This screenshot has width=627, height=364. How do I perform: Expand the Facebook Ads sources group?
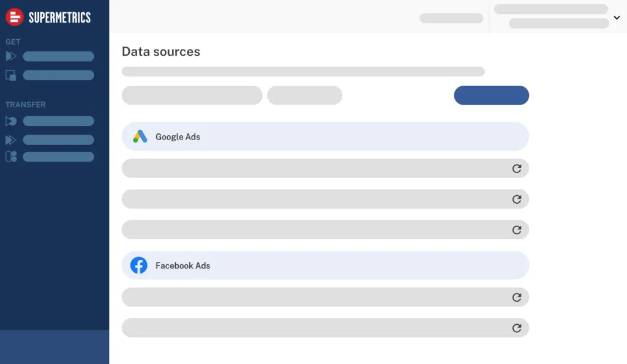point(325,266)
